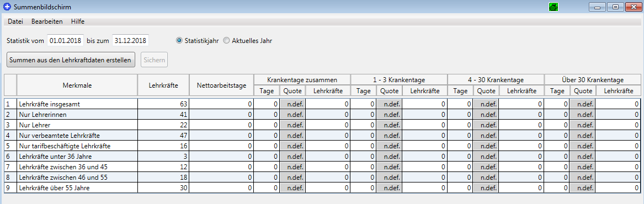
Task: Click row number 9 header cell
Action: (x=10, y=187)
